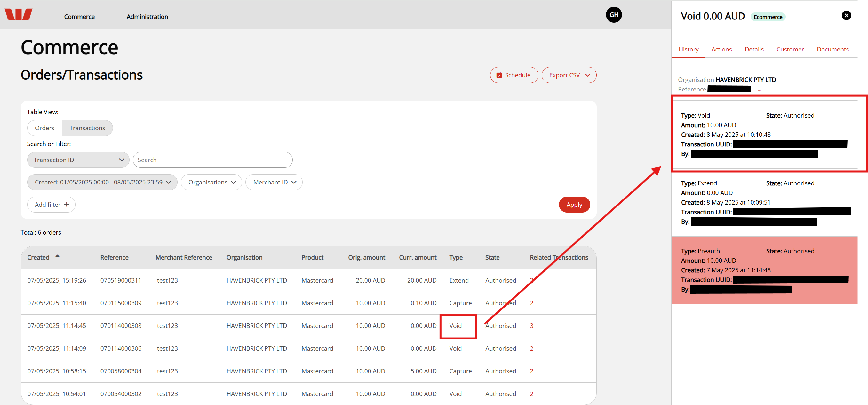868x405 pixels.
Task: Switch to the Actions tab
Action: 721,49
